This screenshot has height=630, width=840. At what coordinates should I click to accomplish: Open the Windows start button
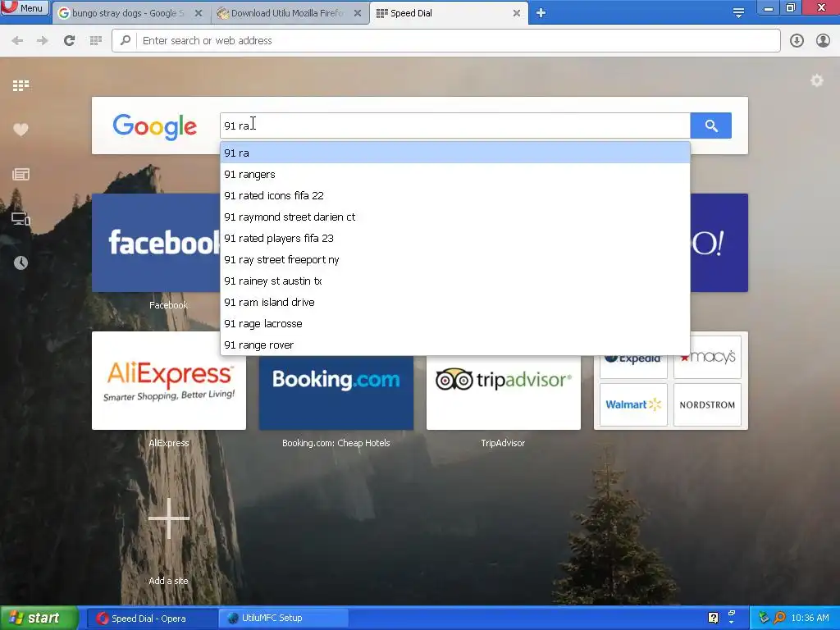(x=39, y=619)
